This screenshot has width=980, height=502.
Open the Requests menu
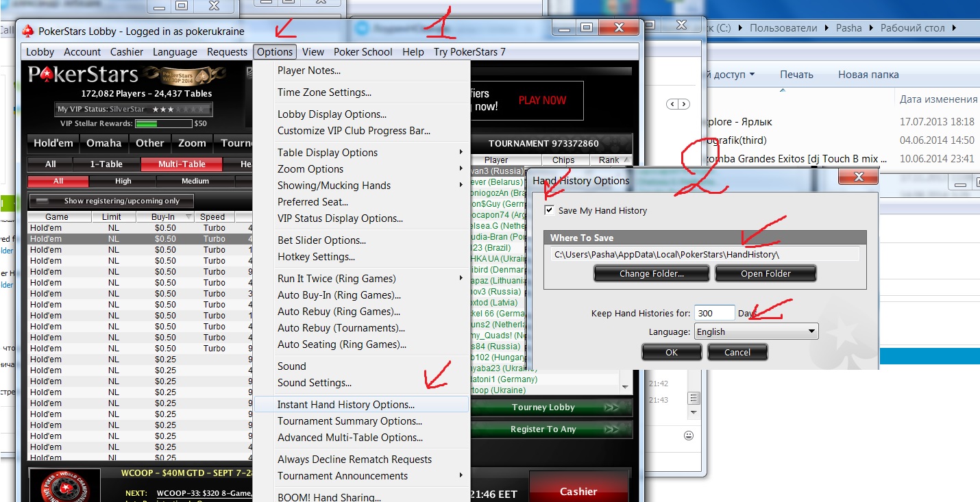[x=227, y=52]
